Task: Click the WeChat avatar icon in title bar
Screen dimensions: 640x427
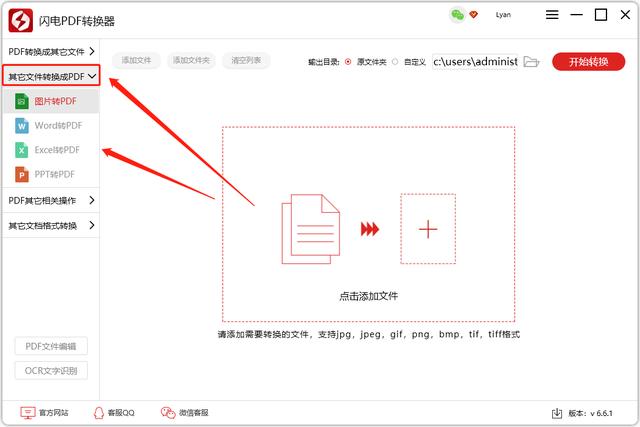Action: [457, 15]
